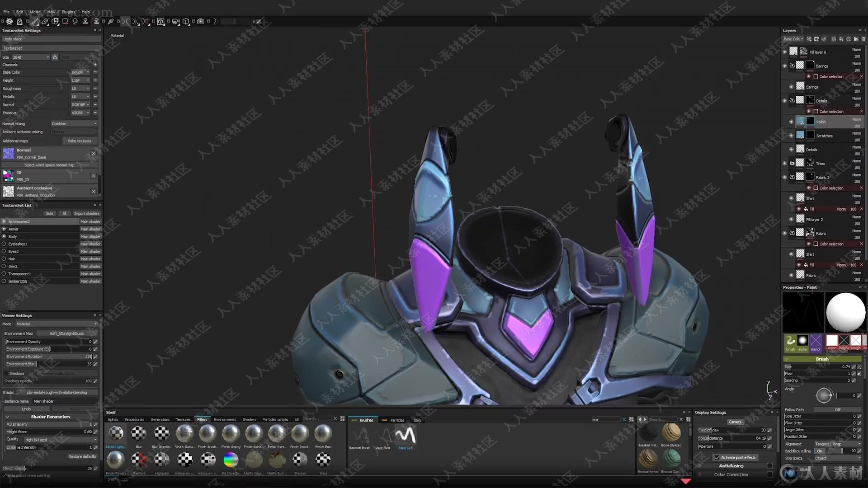This screenshot has height=488, width=868.
Task: Add a new fill layer
Action: point(841,39)
